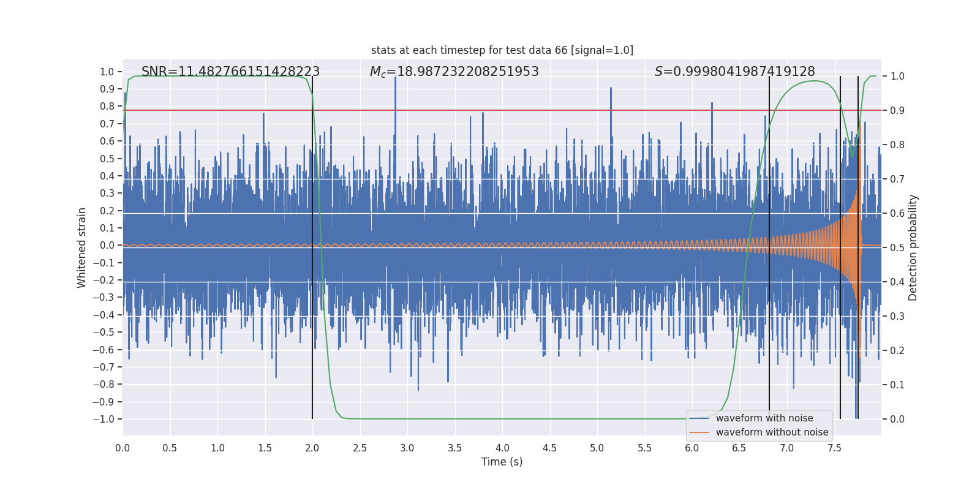Select the 'waveform with noise' legend label

pos(764,418)
